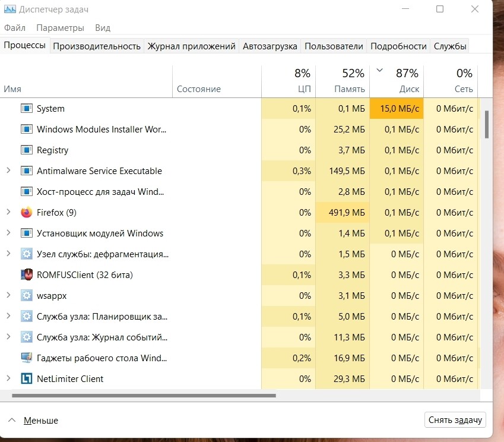Screen dimensions: 504x442
Task: Click the Планировщик заданий service gear icon
Action: click(x=26, y=317)
